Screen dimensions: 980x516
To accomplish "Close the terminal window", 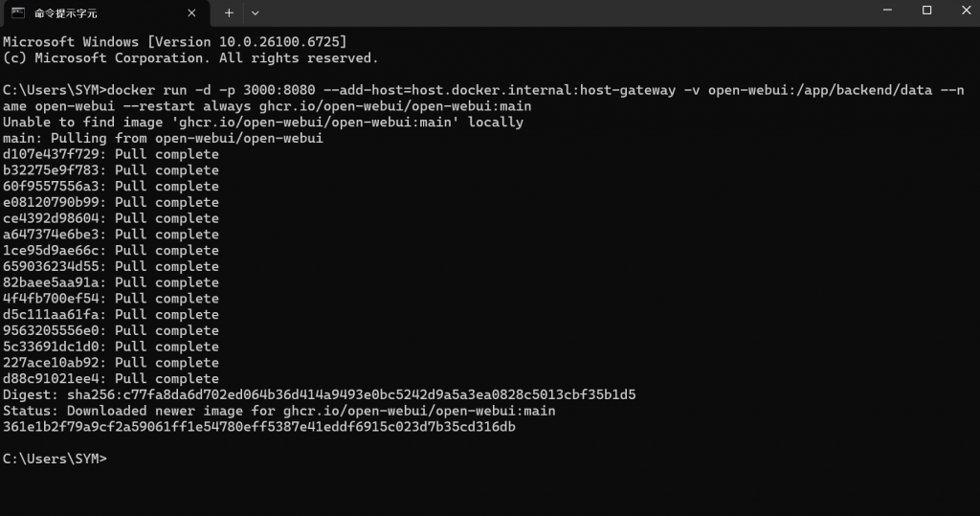I will [x=966, y=11].
